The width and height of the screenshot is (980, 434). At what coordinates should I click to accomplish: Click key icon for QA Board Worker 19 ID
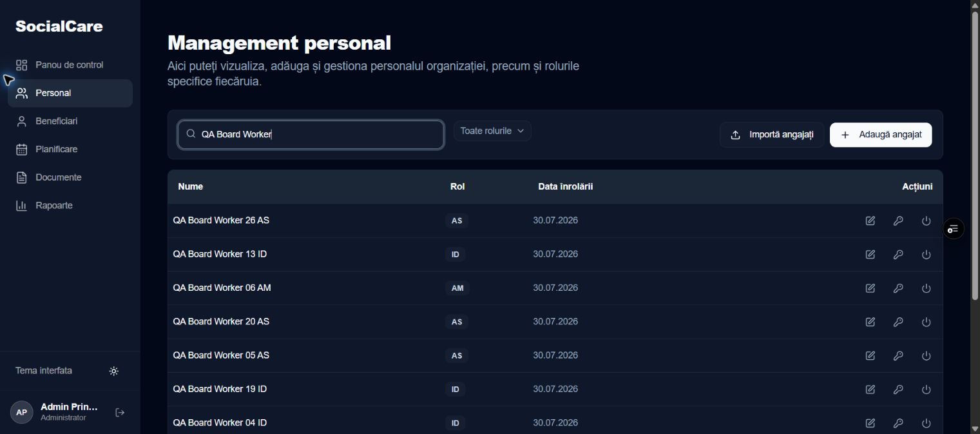pyautogui.click(x=898, y=390)
